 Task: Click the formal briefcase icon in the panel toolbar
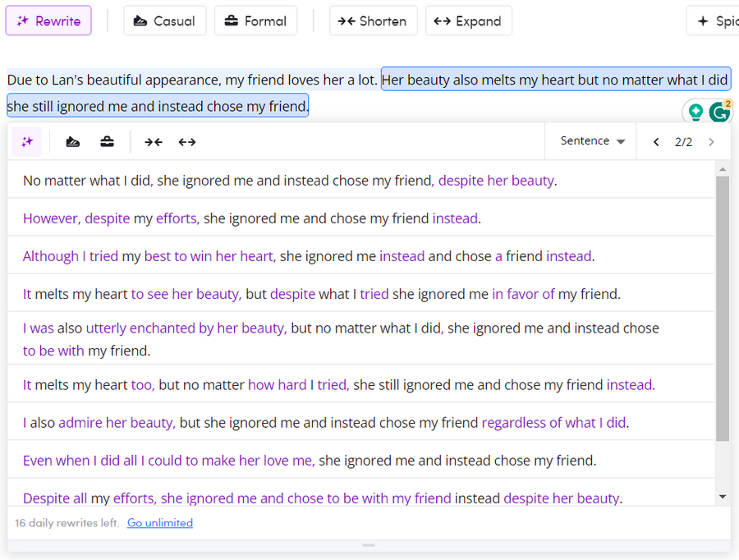point(107,141)
